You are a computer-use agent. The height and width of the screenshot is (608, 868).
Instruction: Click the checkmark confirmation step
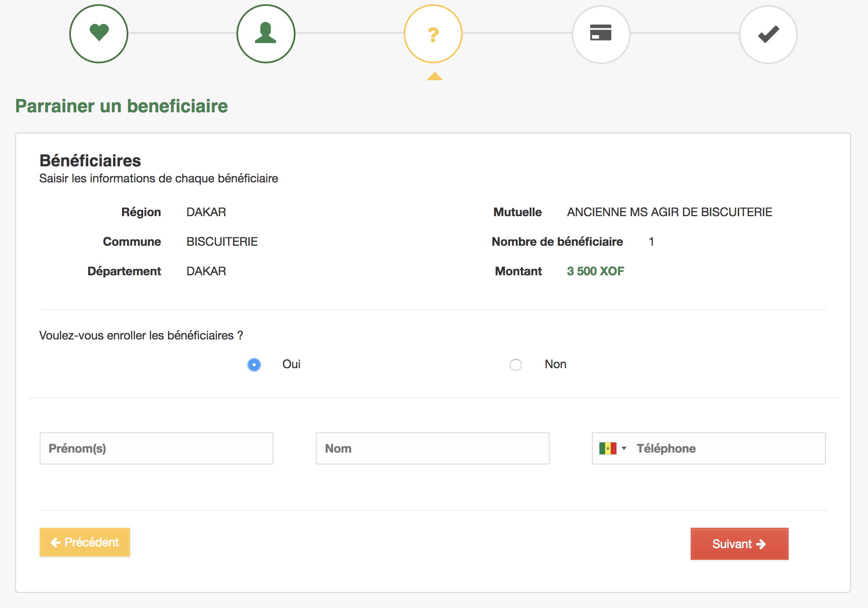tap(768, 34)
